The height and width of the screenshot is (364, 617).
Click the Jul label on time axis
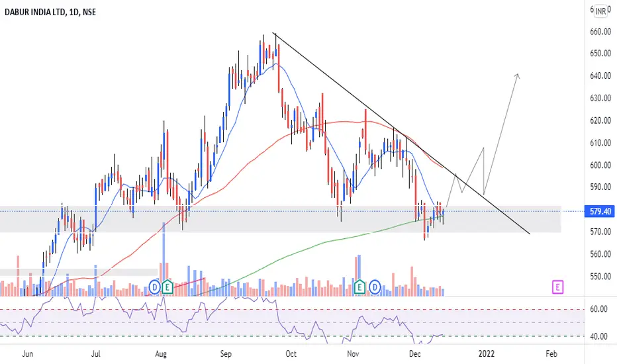point(95,354)
